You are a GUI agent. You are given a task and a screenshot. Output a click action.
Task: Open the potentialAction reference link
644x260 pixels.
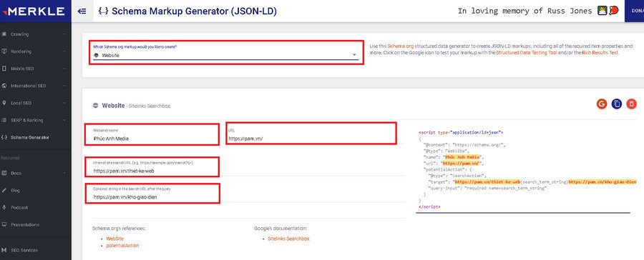coord(122,246)
